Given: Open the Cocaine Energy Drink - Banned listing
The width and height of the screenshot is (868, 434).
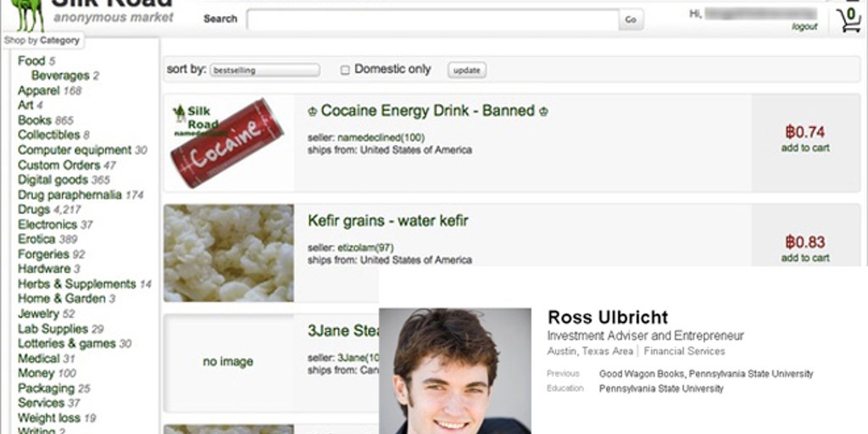Looking at the screenshot, I should [428, 111].
